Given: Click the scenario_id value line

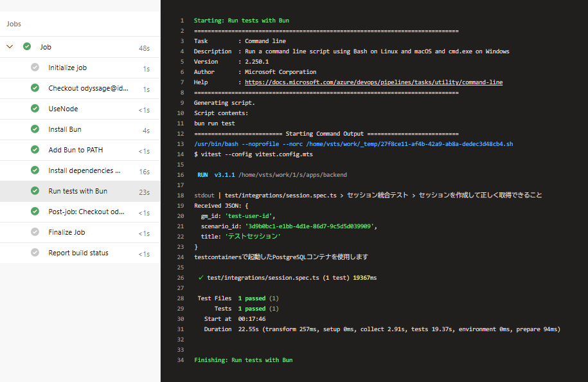Looking at the screenshot, I should 289,226.
